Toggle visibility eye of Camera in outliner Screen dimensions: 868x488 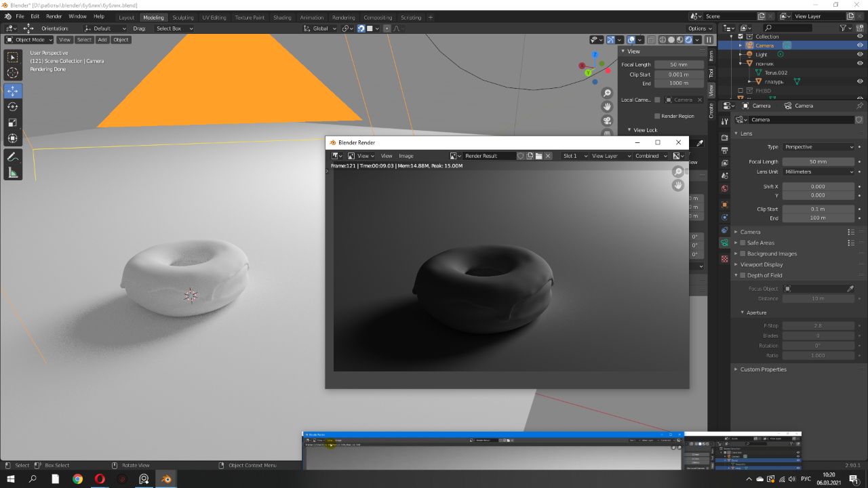coord(860,45)
